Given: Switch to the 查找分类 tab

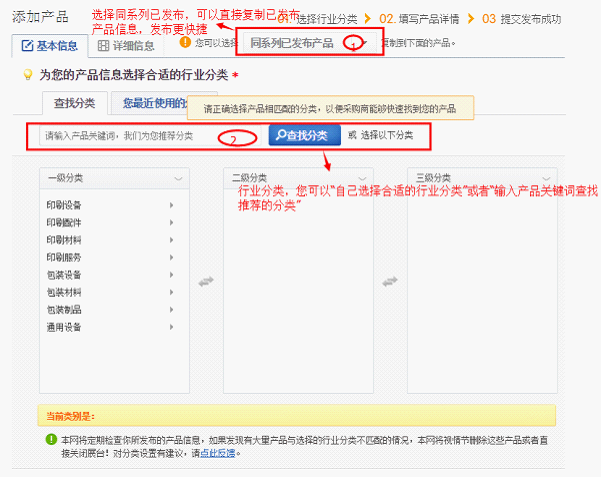Looking at the screenshot, I should click(x=75, y=103).
